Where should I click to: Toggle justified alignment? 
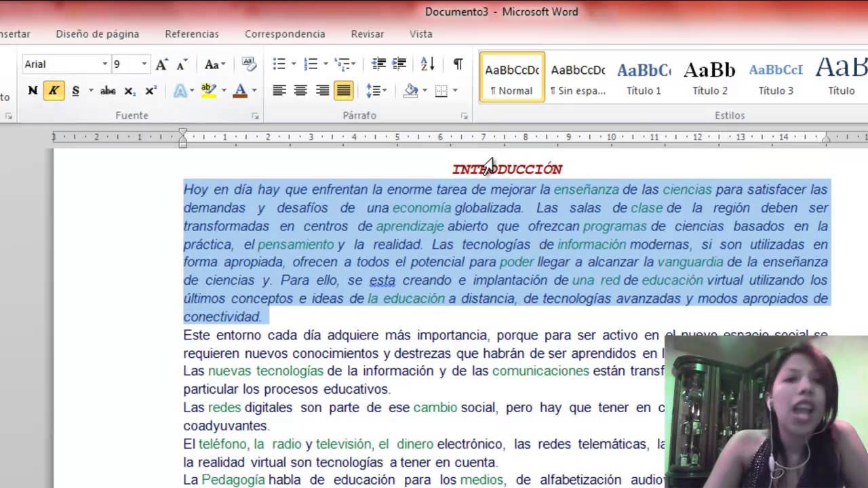coord(344,90)
